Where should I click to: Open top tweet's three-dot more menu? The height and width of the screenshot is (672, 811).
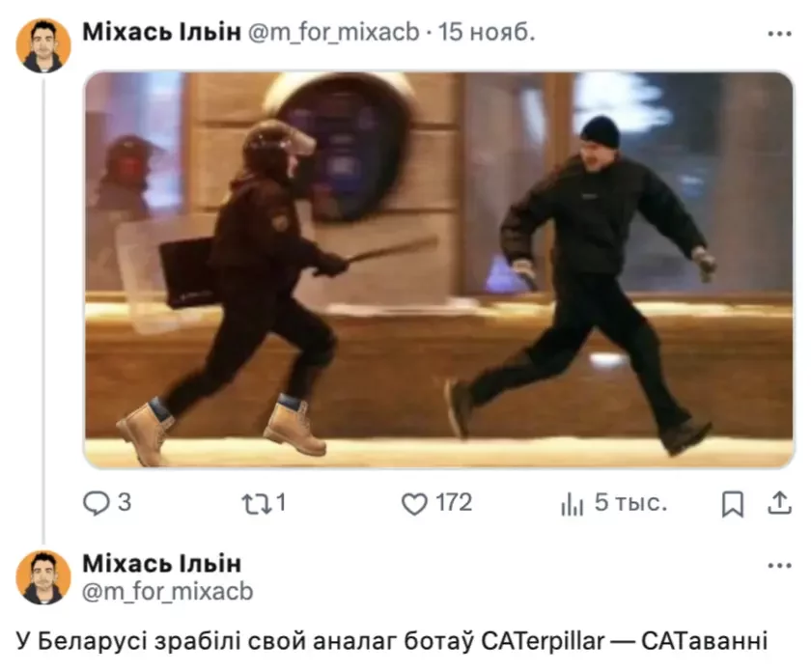click(779, 34)
